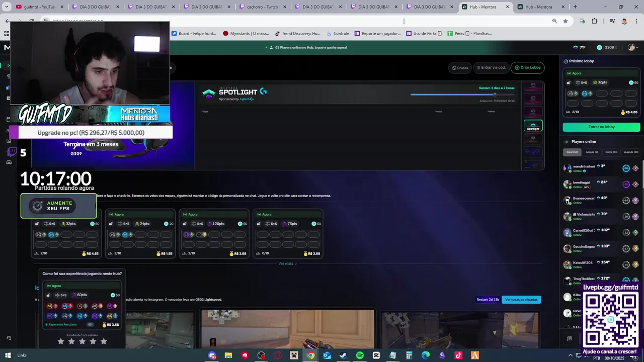Show hidden system tray icons chevron

571,355
